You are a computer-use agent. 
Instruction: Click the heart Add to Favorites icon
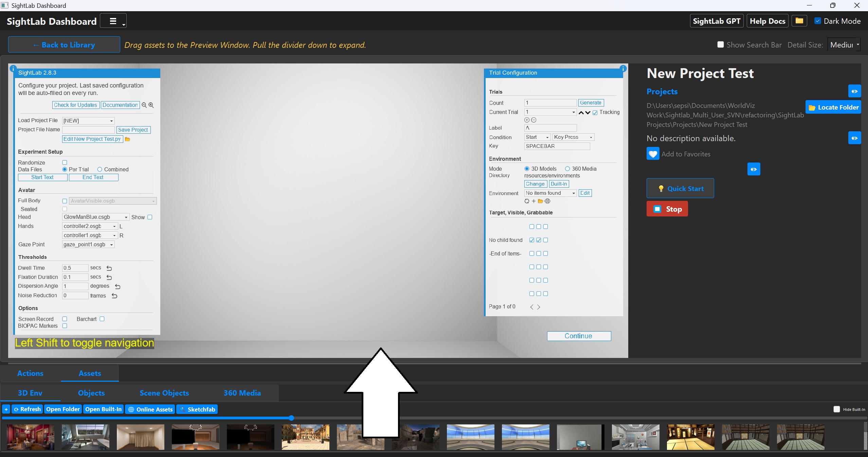tap(653, 154)
